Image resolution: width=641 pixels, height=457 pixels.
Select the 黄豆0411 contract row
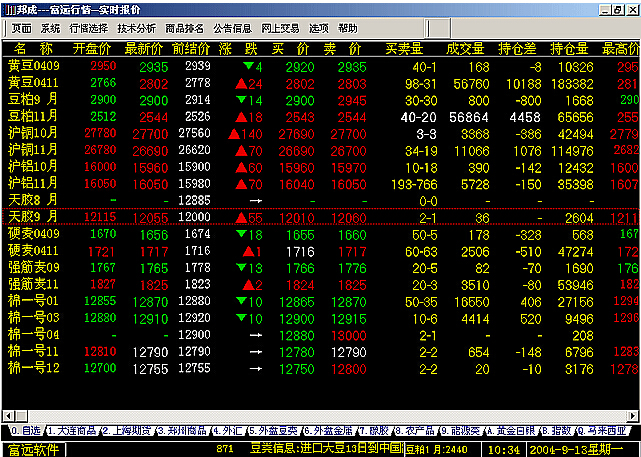tap(321, 83)
